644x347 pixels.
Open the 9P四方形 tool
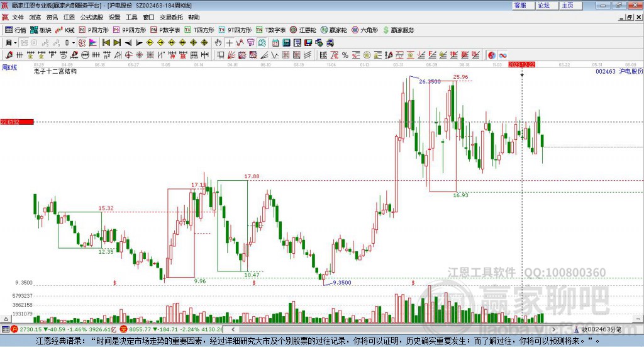pyautogui.click(x=130, y=30)
